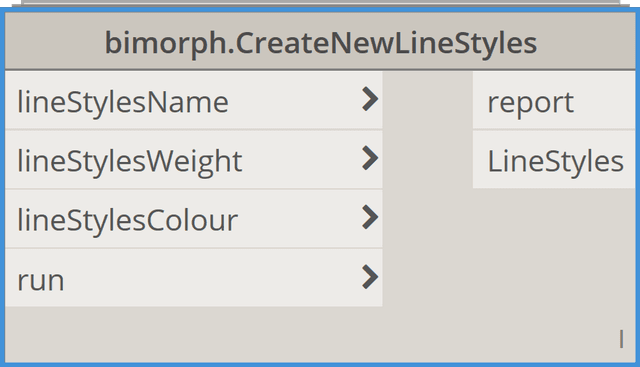Select the lineStylesColour input port
The image size is (640, 367).
(x=193, y=219)
